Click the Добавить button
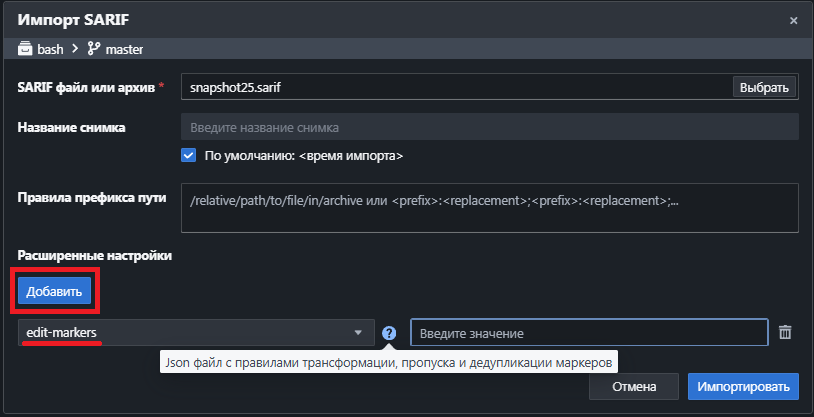Screen dimensions: 814x417 (x=55, y=290)
